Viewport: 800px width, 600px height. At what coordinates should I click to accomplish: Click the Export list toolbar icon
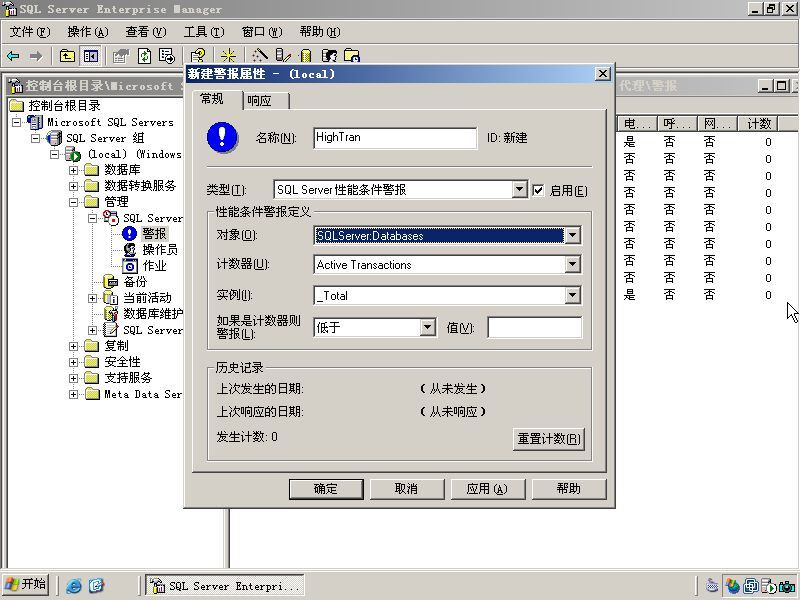(167, 56)
